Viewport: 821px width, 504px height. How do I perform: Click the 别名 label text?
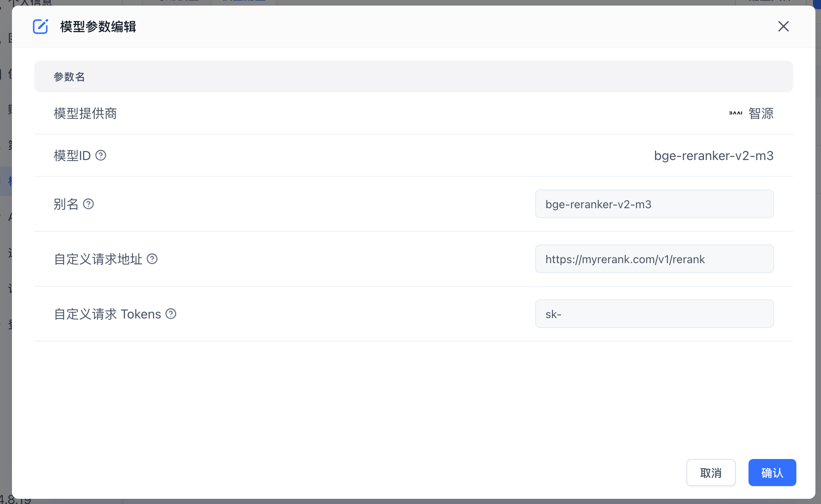coord(66,204)
